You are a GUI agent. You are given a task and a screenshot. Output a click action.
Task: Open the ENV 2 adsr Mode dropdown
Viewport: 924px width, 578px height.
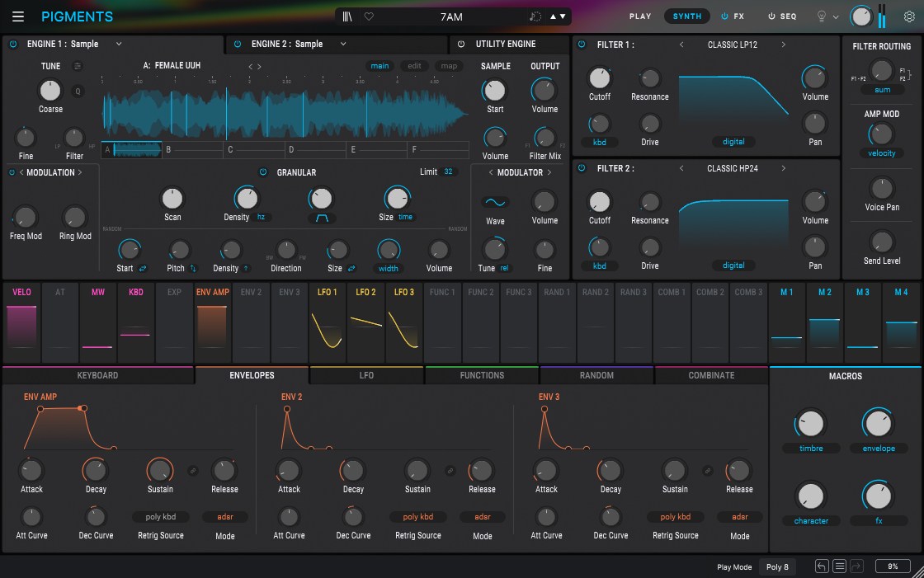483,517
